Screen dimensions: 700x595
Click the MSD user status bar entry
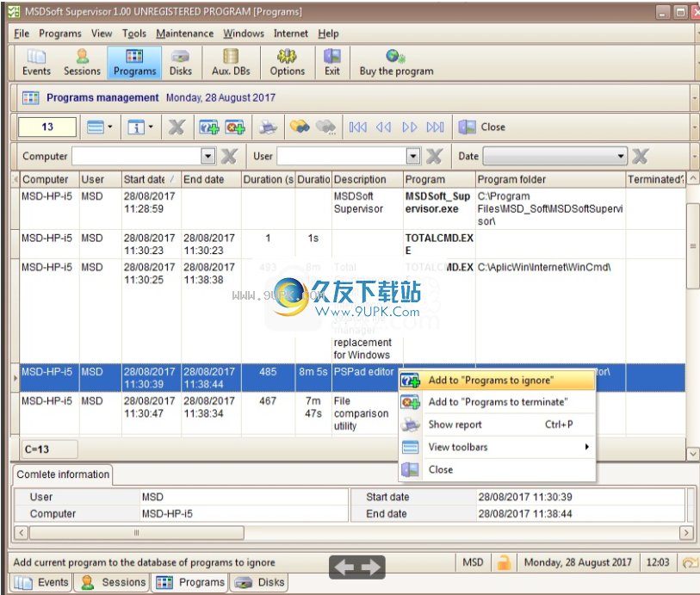pos(473,562)
